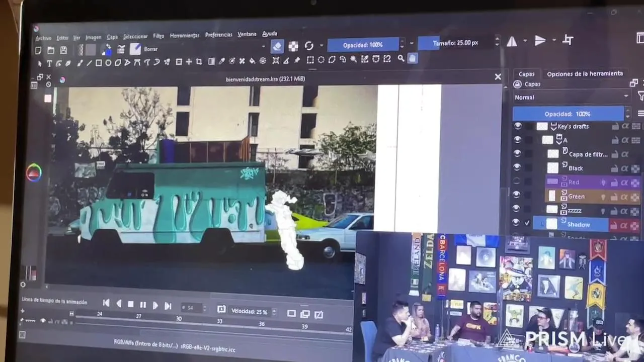Select the Text tool
The width and height of the screenshot is (644, 362).
tap(49, 63)
